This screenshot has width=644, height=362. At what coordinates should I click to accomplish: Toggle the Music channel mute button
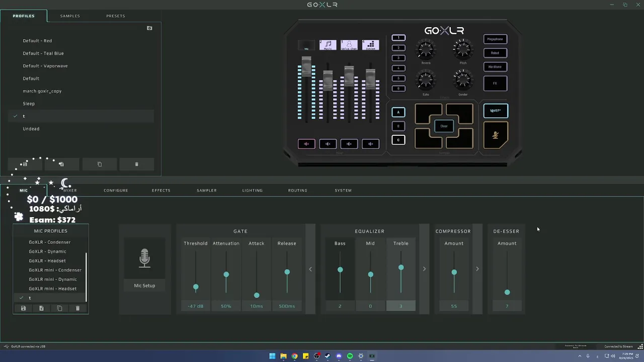[328, 144]
